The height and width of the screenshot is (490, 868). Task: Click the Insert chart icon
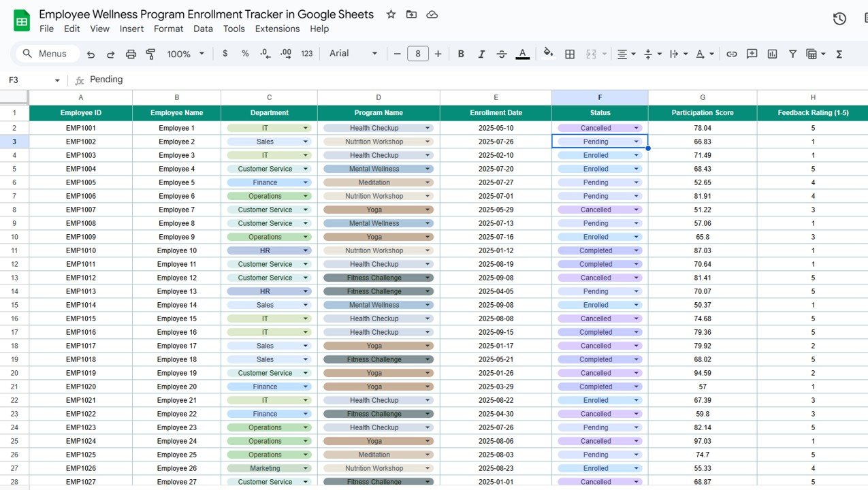772,54
